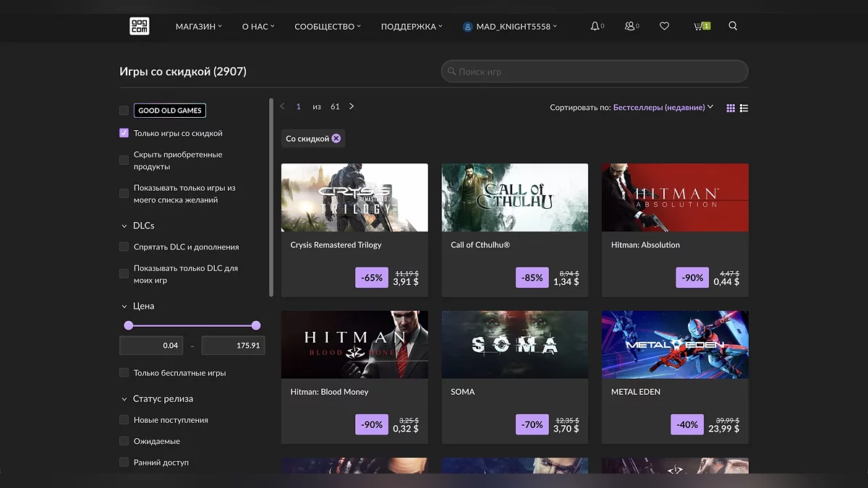Switch to list view icon
This screenshot has width=868, height=488.
(x=744, y=108)
